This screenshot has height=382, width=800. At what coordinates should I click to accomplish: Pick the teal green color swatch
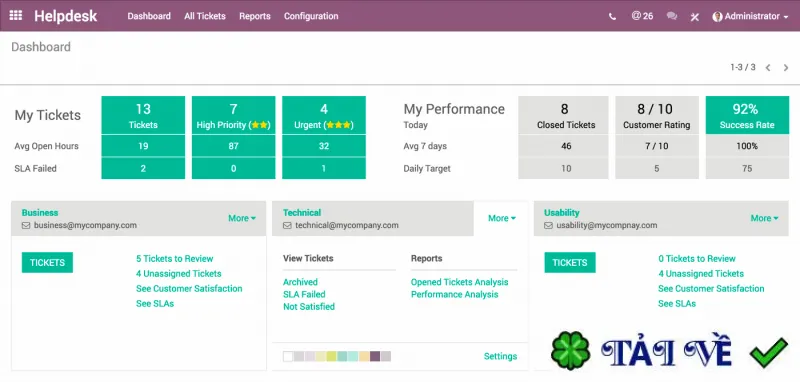(342, 356)
